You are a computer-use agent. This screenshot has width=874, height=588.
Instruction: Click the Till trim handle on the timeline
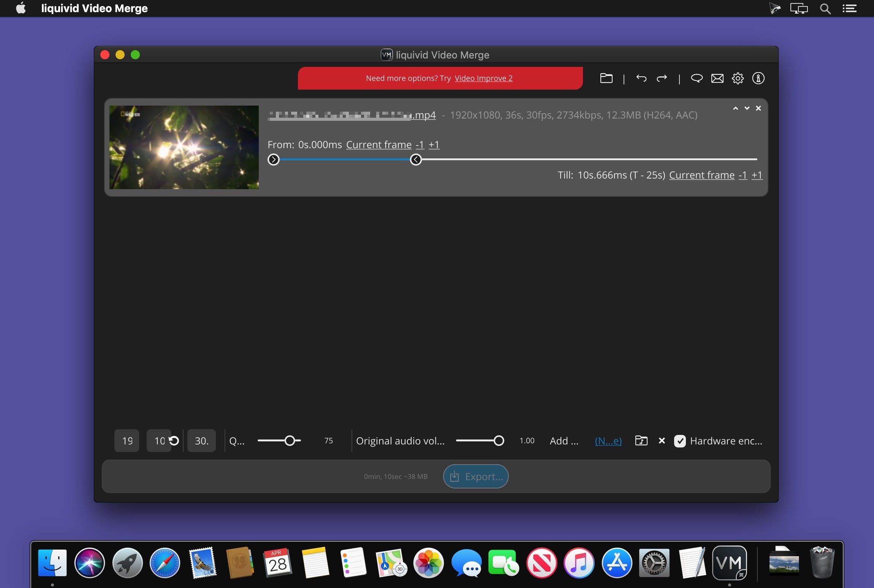(x=416, y=160)
